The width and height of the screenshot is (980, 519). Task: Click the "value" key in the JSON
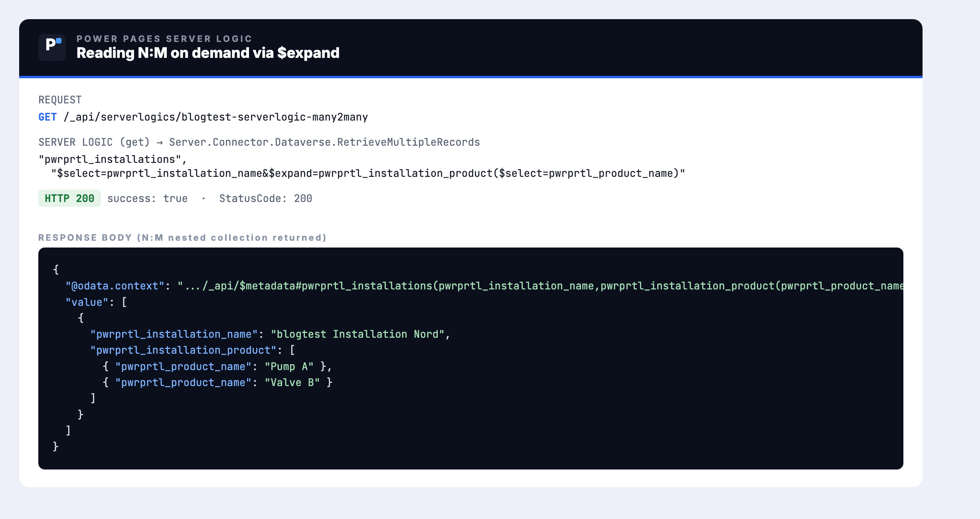(x=87, y=302)
